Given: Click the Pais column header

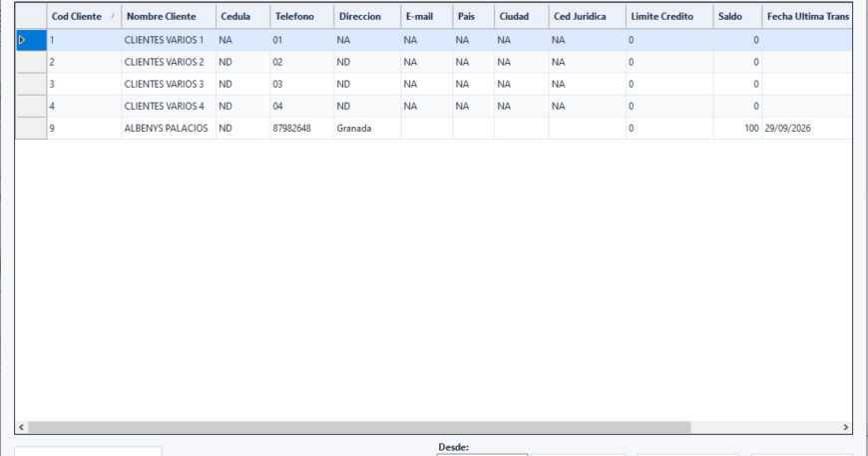Looking at the screenshot, I should [474, 17].
